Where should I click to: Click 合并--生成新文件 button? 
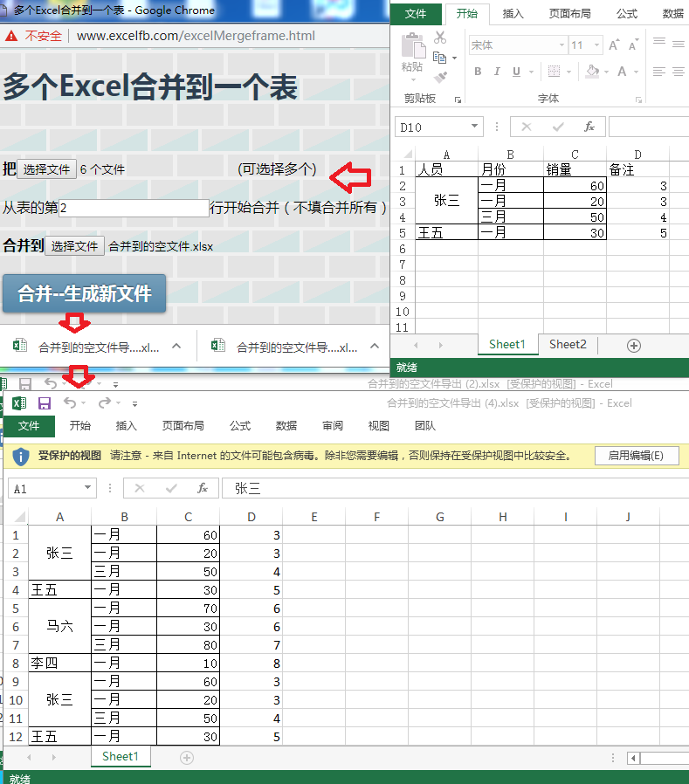click(85, 293)
